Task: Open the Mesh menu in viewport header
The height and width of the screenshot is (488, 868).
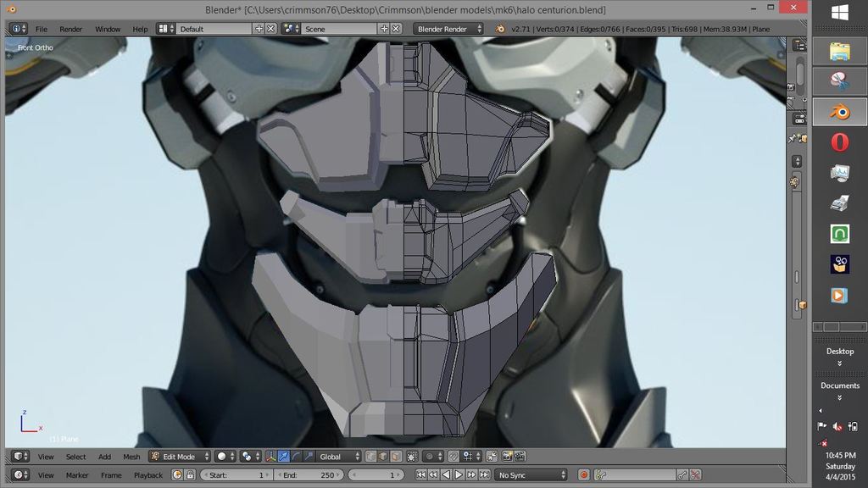Action: (131, 457)
